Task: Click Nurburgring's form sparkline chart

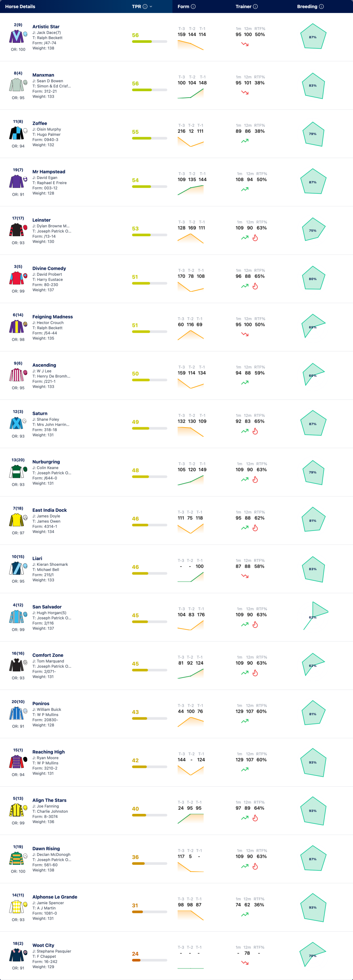Action: 191,480
